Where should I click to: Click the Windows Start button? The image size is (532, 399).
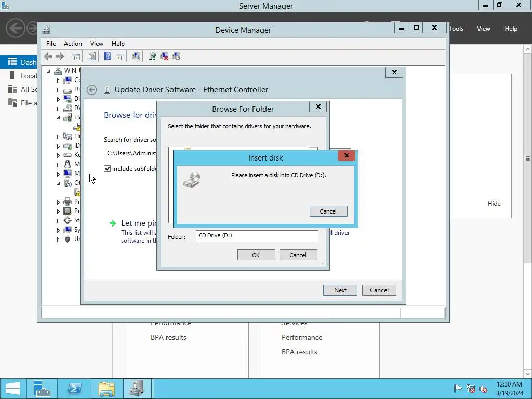pos(12,389)
